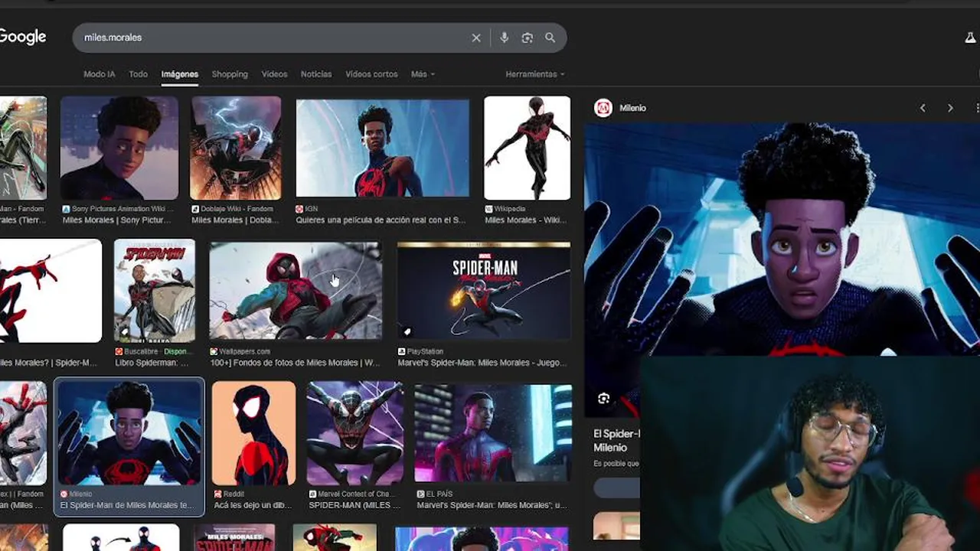
Task: Switch to the Modo IA tab
Action: pos(99,74)
